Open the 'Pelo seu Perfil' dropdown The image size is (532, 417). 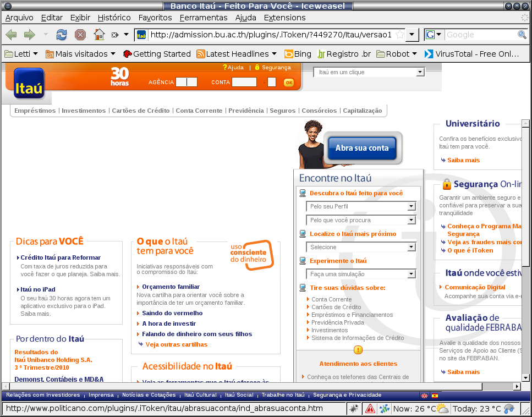point(361,206)
